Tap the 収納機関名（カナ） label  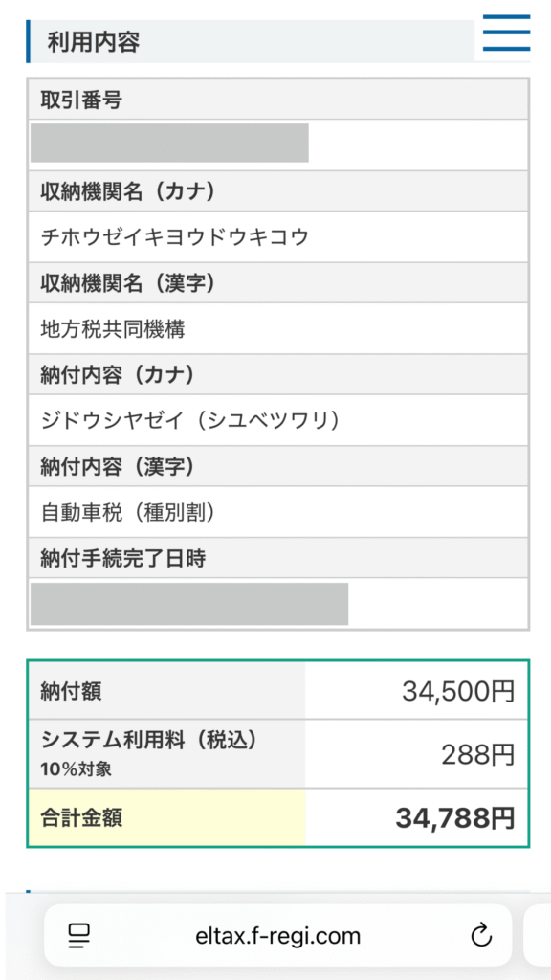[128, 191]
